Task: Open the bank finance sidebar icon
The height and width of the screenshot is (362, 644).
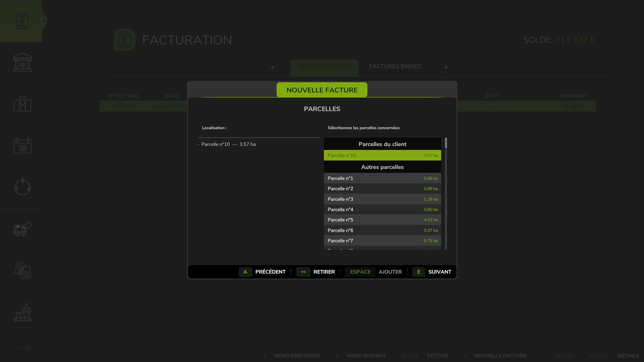Action: coord(22,62)
